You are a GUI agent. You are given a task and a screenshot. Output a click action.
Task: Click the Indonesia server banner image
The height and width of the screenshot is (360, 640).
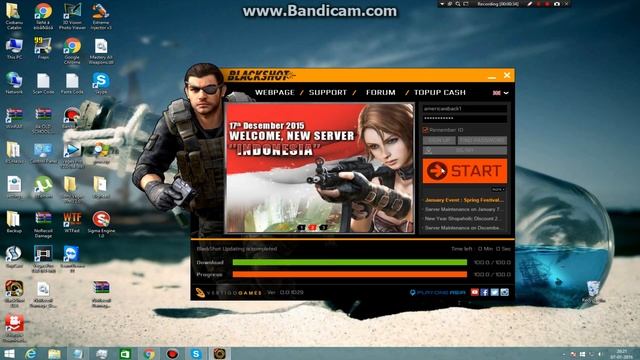click(320, 168)
